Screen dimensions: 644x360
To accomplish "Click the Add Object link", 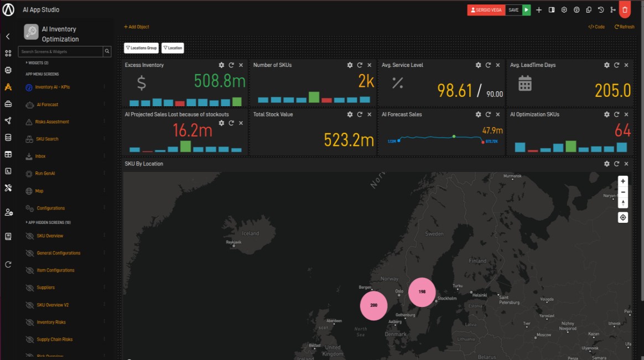I will click(136, 27).
